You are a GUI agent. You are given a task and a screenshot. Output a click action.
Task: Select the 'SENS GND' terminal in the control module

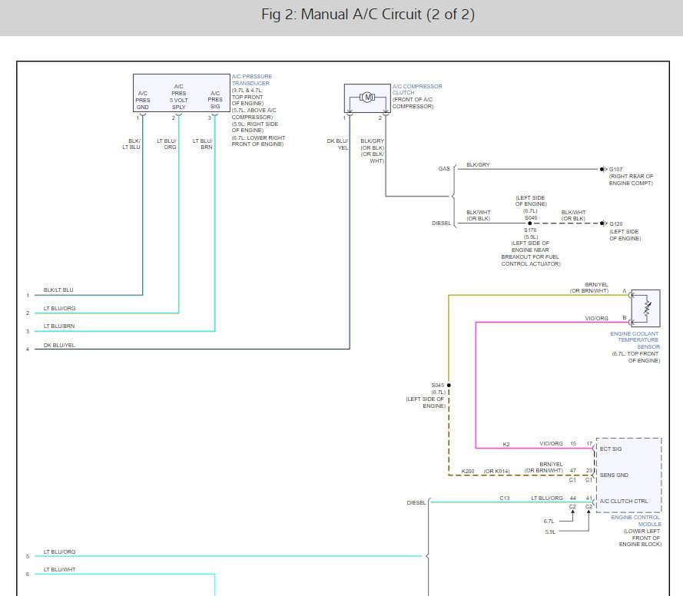click(x=614, y=475)
